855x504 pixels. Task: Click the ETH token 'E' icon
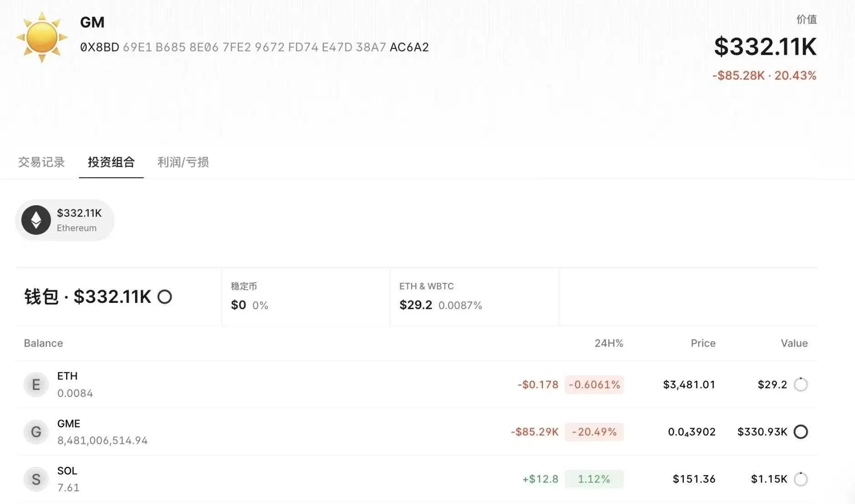[36, 384]
